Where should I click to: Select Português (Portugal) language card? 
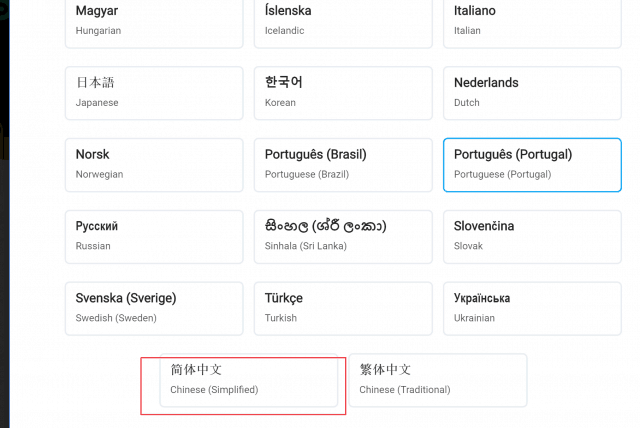point(532,165)
